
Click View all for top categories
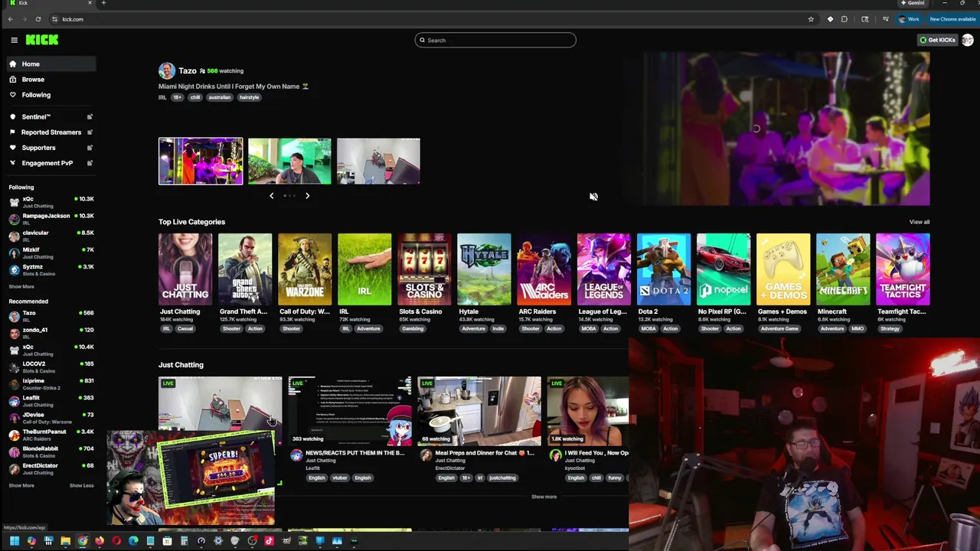pyautogui.click(x=920, y=222)
